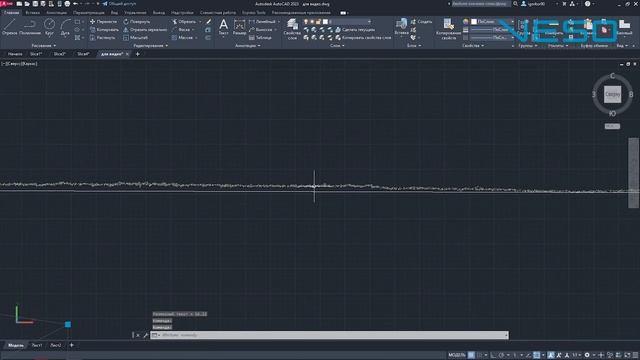Open the Аннотации ribbon tab
640x360 pixels.
click(56, 13)
